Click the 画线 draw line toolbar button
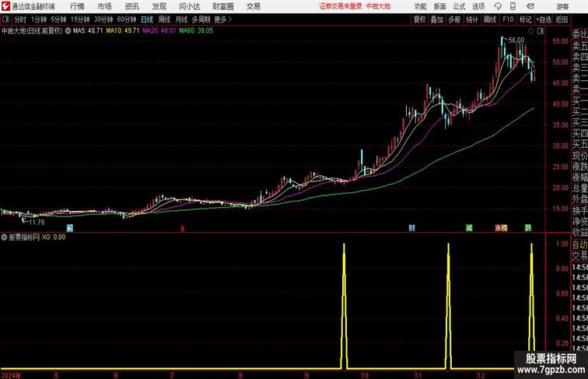 tap(490, 19)
